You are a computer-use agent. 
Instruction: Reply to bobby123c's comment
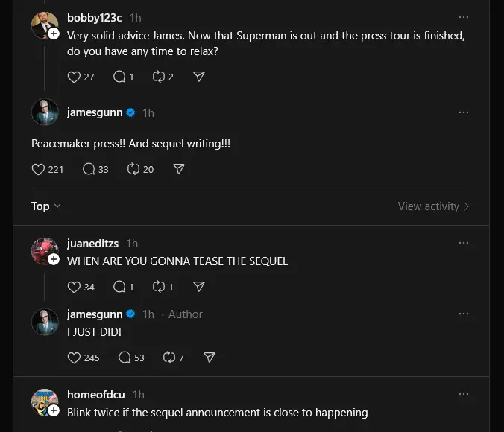point(119,77)
